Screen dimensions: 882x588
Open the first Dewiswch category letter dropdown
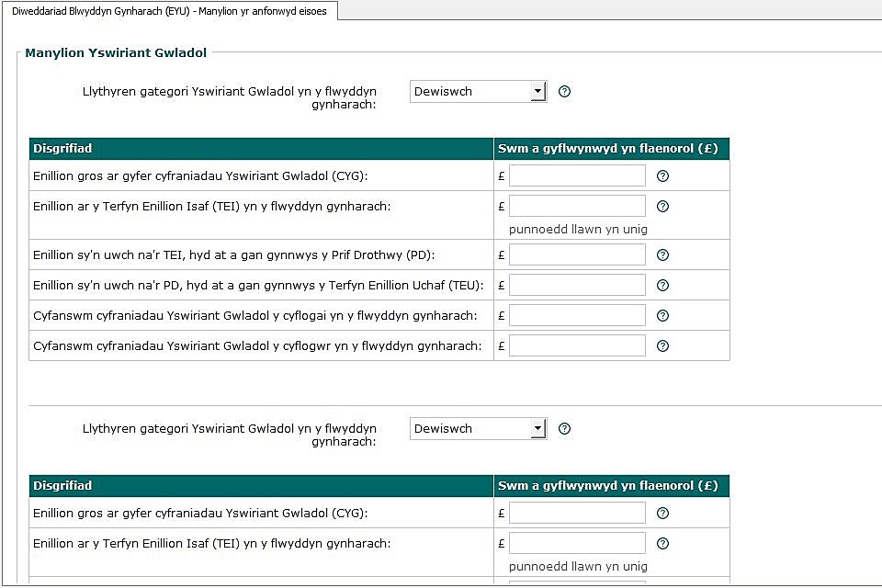478,92
